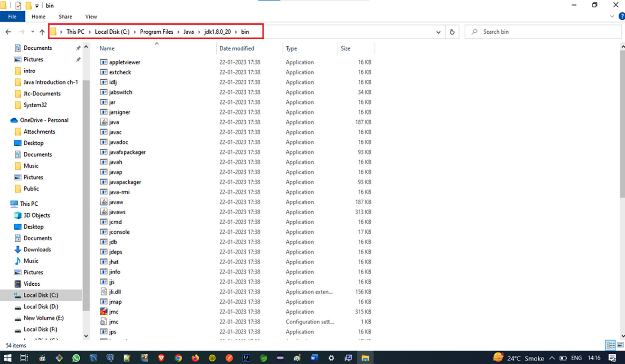This screenshot has height=364, width=625.
Task: Switch to large icons view in status bar
Action: tap(620, 345)
